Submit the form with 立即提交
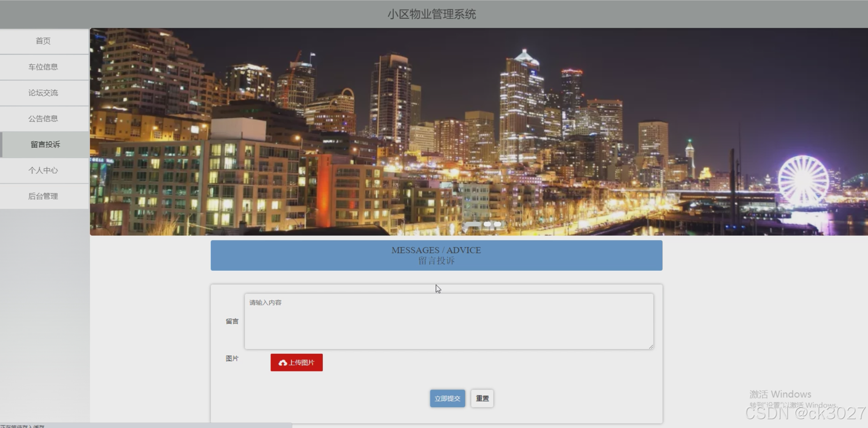Image resolution: width=868 pixels, height=428 pixels. [x=447, y=398]
